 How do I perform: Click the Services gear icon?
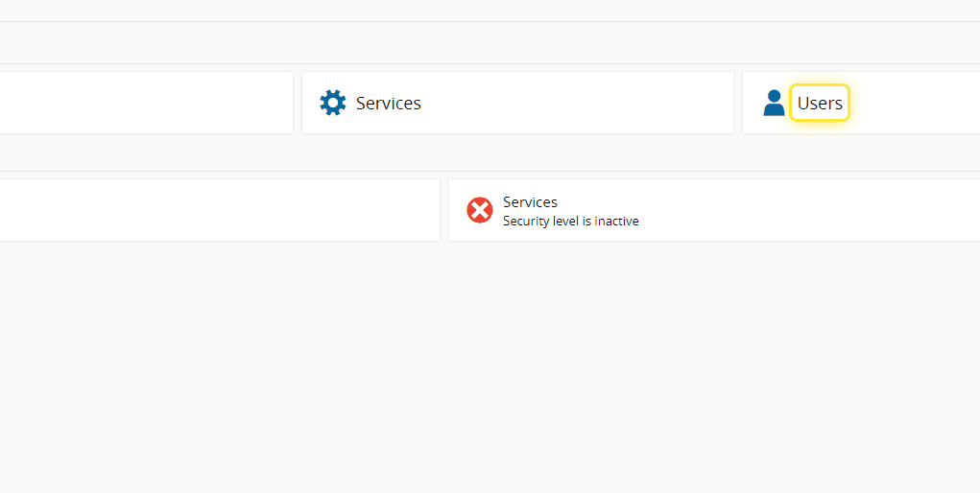(x=333, y=103)
